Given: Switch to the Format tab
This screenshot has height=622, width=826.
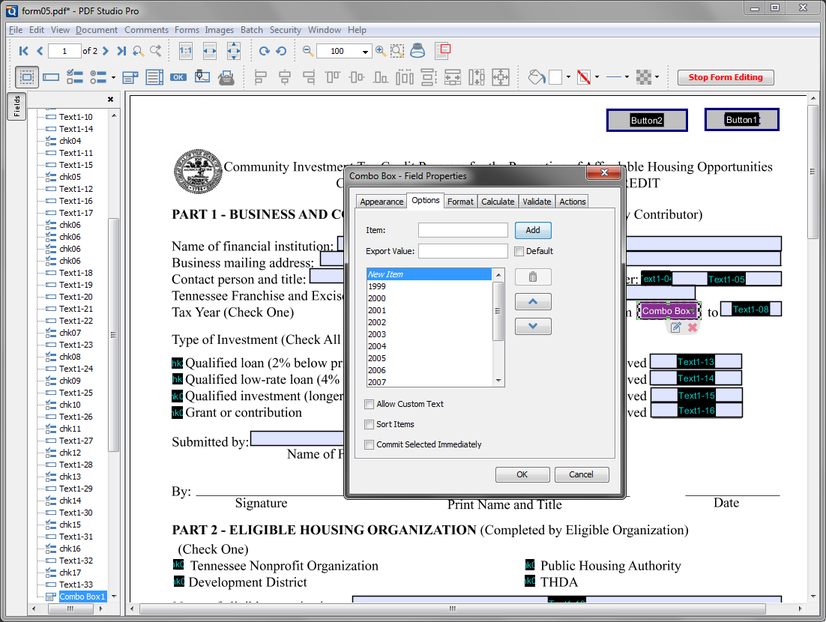Looking at the screenshot, I should click(460, 202).
